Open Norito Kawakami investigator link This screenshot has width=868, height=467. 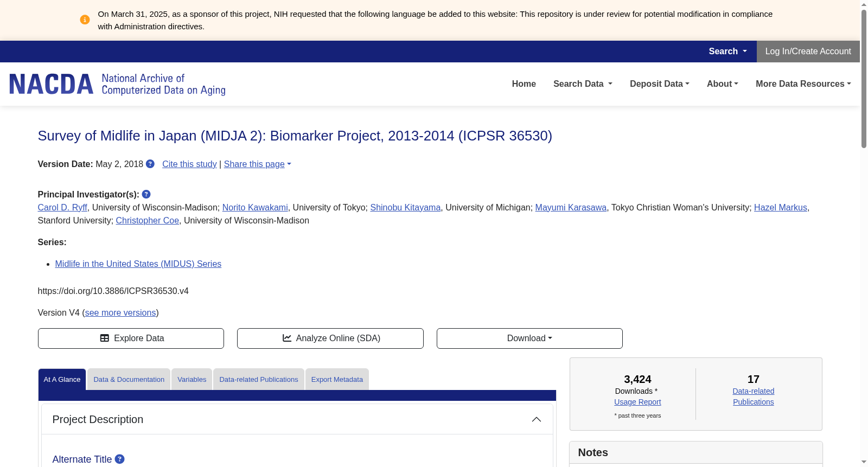pyautogui.click(x=255, y=208)
